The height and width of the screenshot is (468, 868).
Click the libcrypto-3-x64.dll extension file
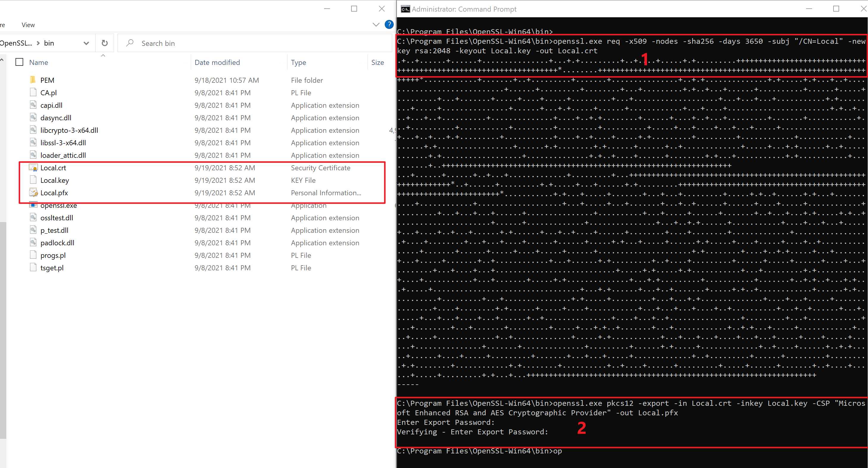tap(68, 130)
